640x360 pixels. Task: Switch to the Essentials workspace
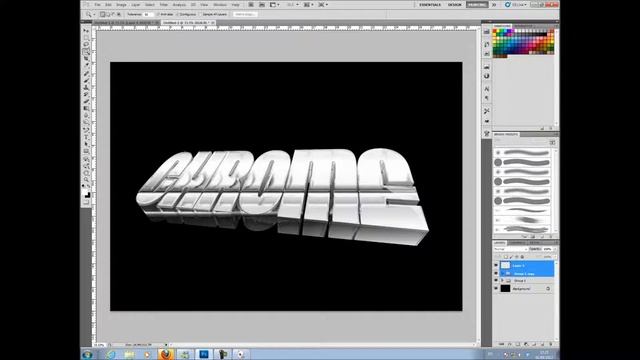coord(430,4)
